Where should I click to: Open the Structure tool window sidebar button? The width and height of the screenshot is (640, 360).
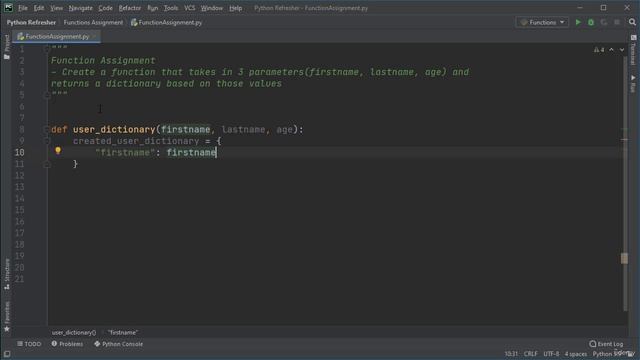click(x=7, y=274)
